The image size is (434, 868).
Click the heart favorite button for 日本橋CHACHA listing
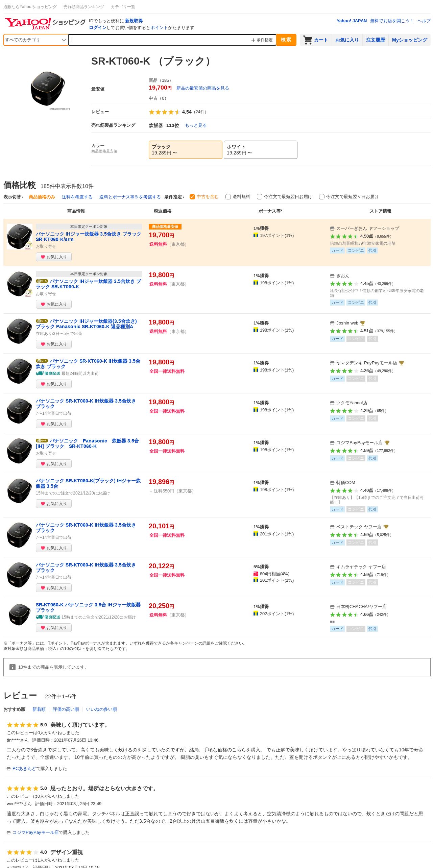[54, 628]
